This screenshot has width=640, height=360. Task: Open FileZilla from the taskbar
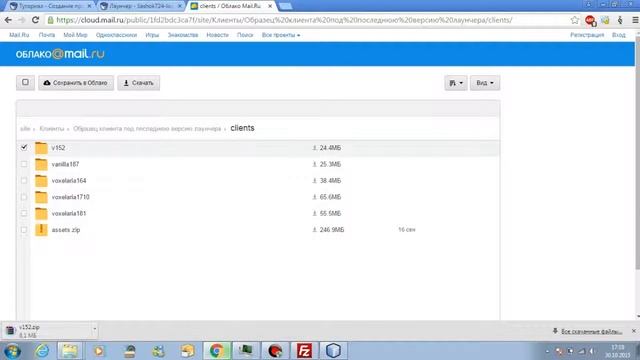click(x=304, y=351)
